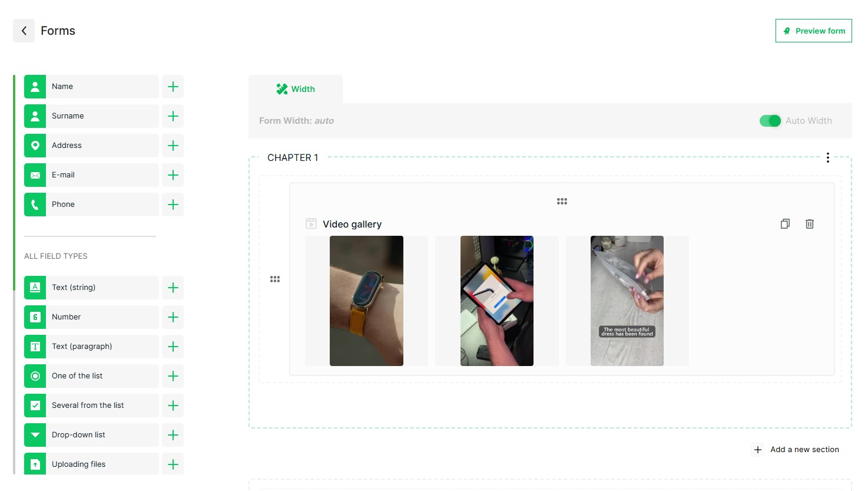
Task: Go back using the Forms arrow
Action: [x=24, y=31]
